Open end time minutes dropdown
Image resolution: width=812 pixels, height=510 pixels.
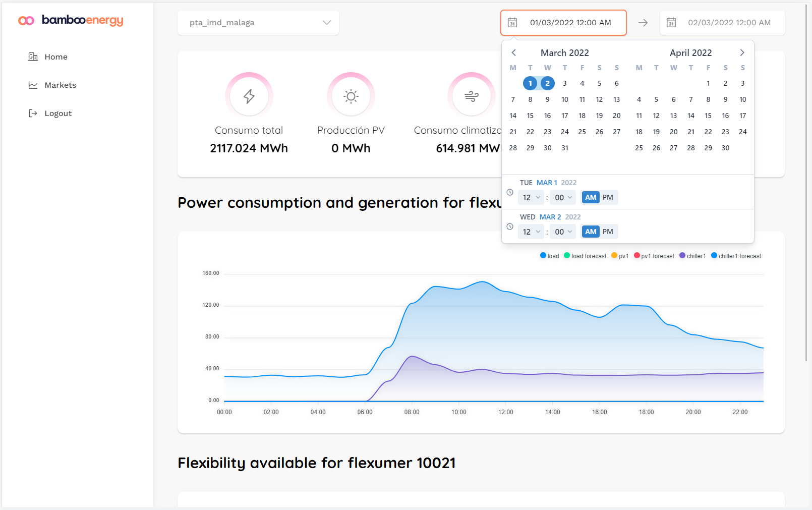tap(563, 232)
